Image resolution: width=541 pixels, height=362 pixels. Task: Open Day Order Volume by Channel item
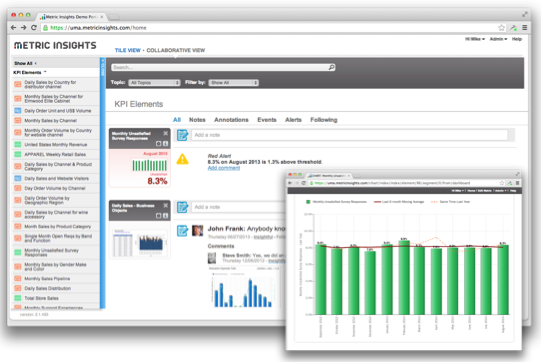[x=56, y=188]
